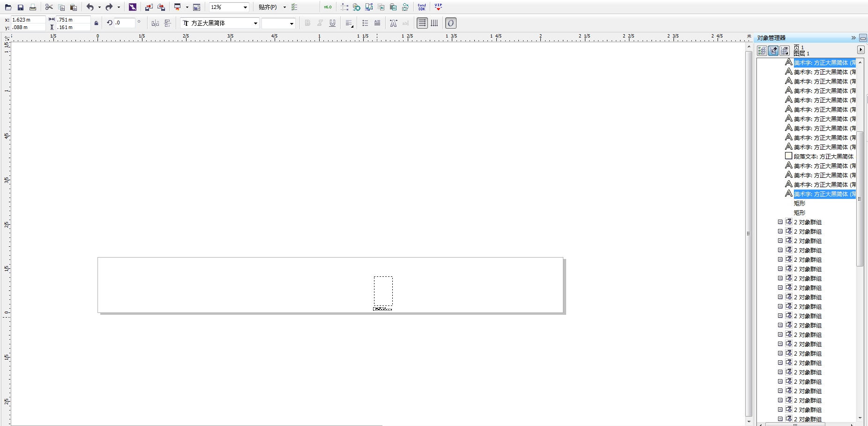Open the object manager flyout arrow
868x426 pixels.
(x=861, y=50)
